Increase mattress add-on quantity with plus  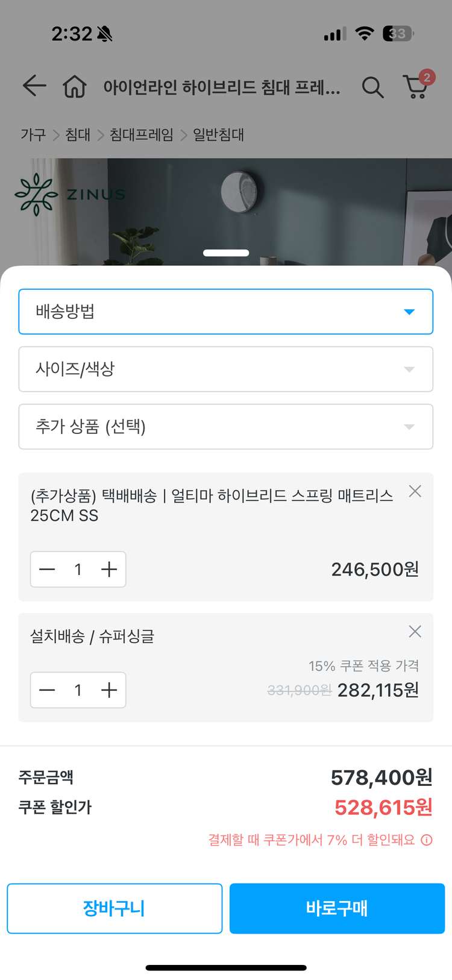coord(109,569)
